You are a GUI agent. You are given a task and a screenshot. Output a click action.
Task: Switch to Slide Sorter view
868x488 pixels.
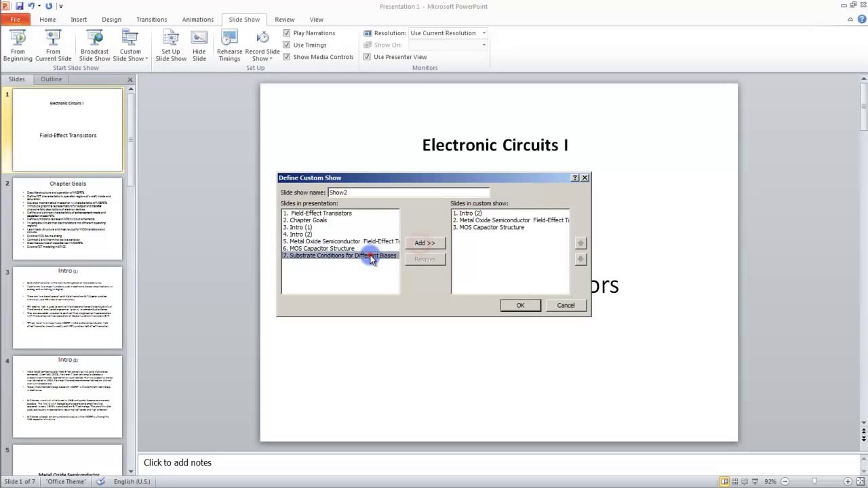[736, 481]
